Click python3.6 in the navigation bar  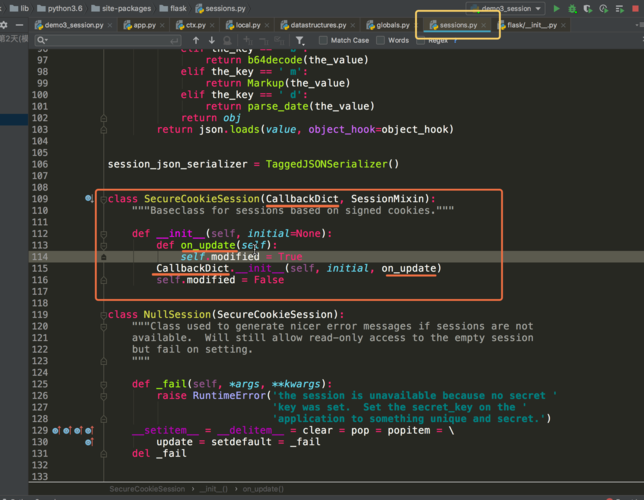60,8
